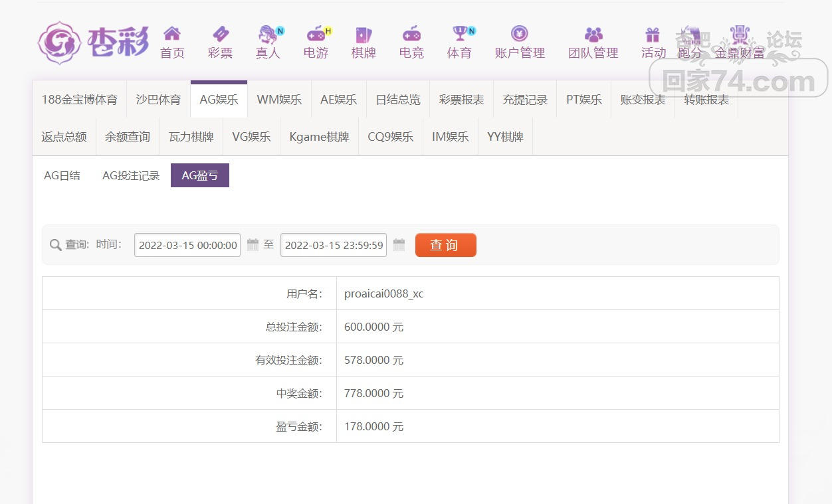
Task: Switch to the 充提记录 tab
Action: click(525, 100)
